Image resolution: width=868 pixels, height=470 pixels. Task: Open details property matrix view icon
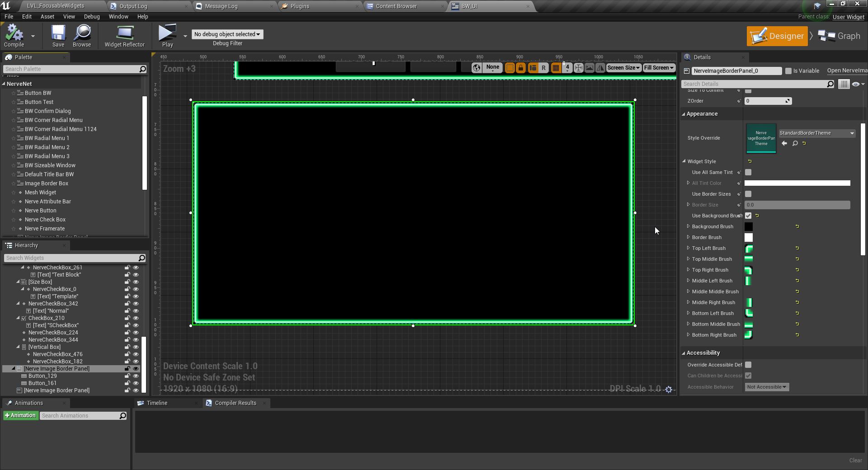(x=844, y=84)
